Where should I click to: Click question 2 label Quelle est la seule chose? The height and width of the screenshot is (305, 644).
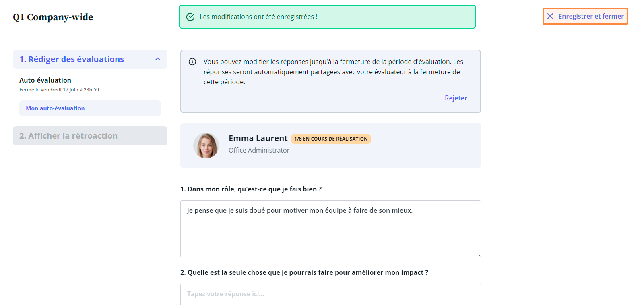(x=304, y=273)
